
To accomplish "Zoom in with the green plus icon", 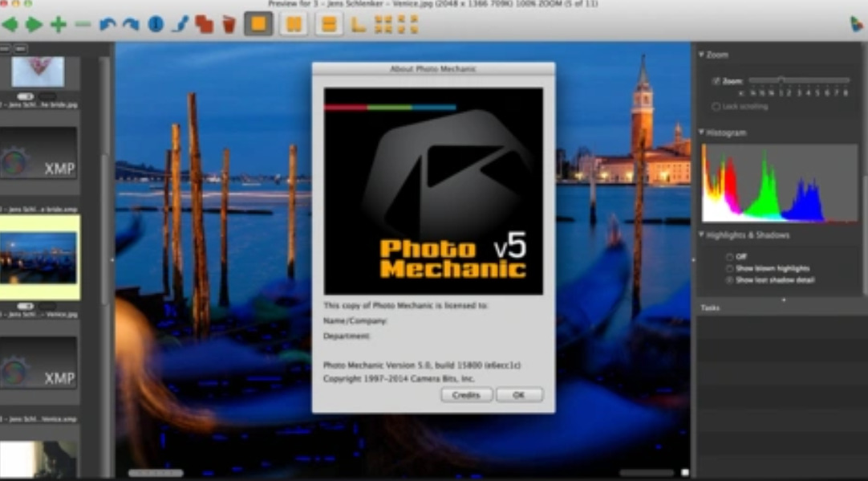I will pos(58,24).
